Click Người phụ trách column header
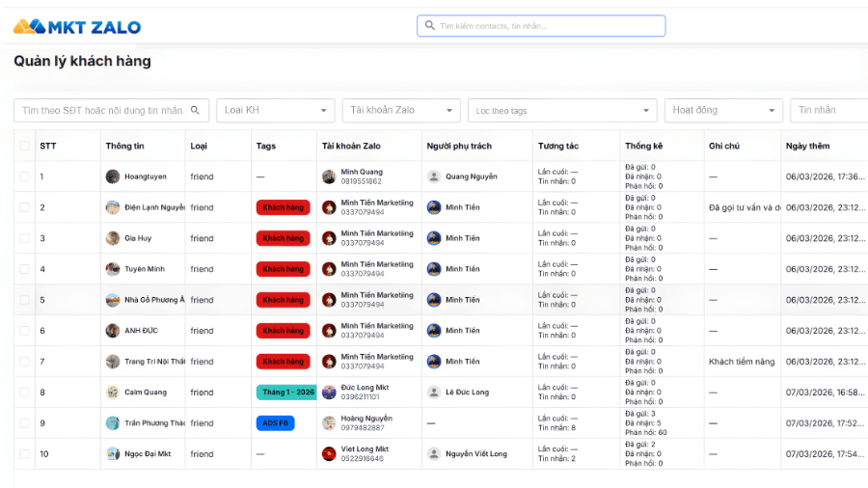This screenshot has height=488, width=868. (x=459, y=146)
